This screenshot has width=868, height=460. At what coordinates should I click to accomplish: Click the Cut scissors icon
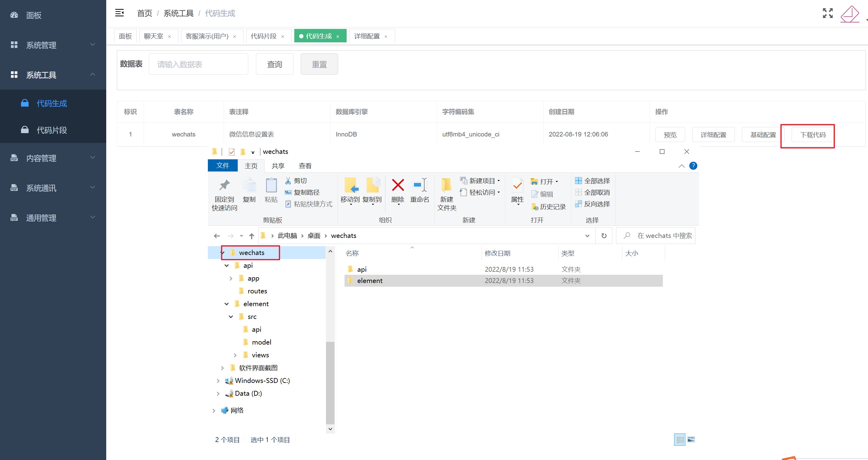click(288, 181)
